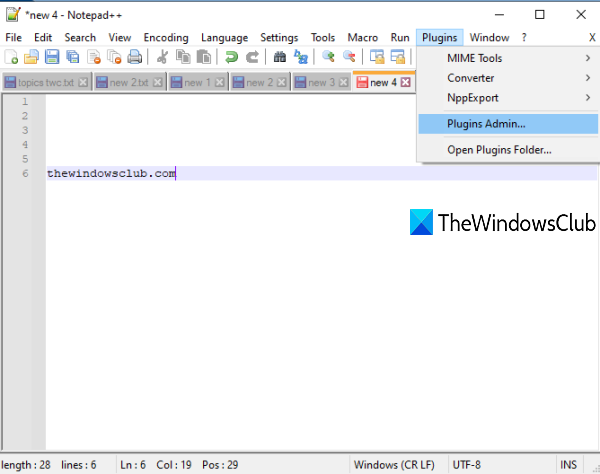Open the Run menu
Screen dimensions: 600x474
(x=400, y=37)
